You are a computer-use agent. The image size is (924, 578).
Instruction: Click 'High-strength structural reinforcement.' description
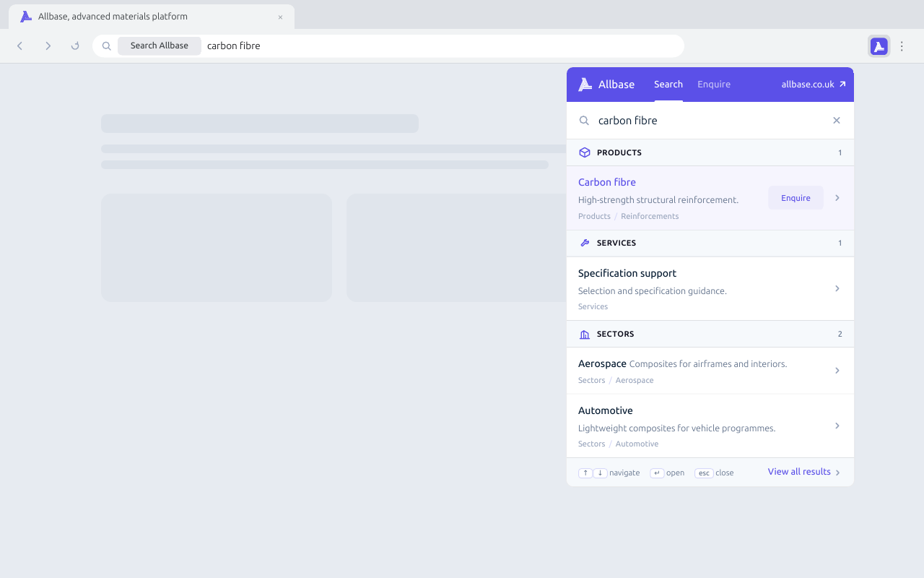tap(658, 200)
